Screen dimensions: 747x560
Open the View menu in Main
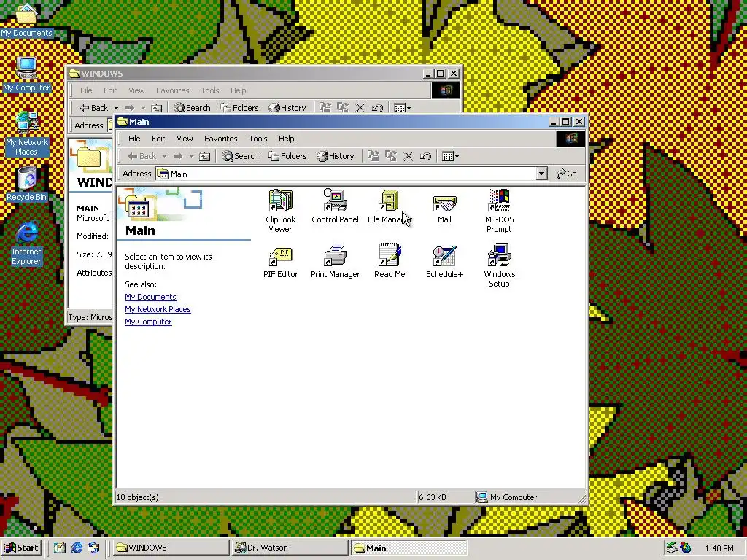coord(185,139)
